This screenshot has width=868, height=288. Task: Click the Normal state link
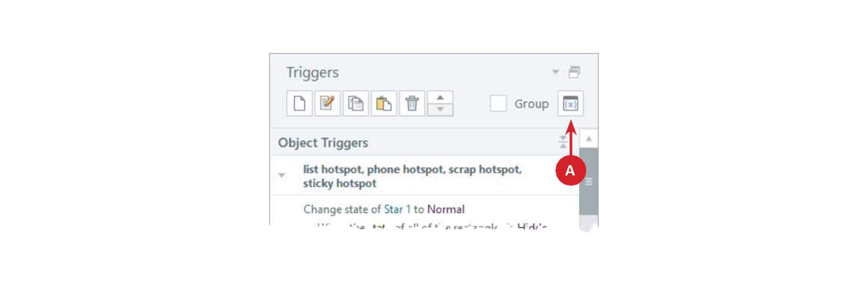click(445, 209)
